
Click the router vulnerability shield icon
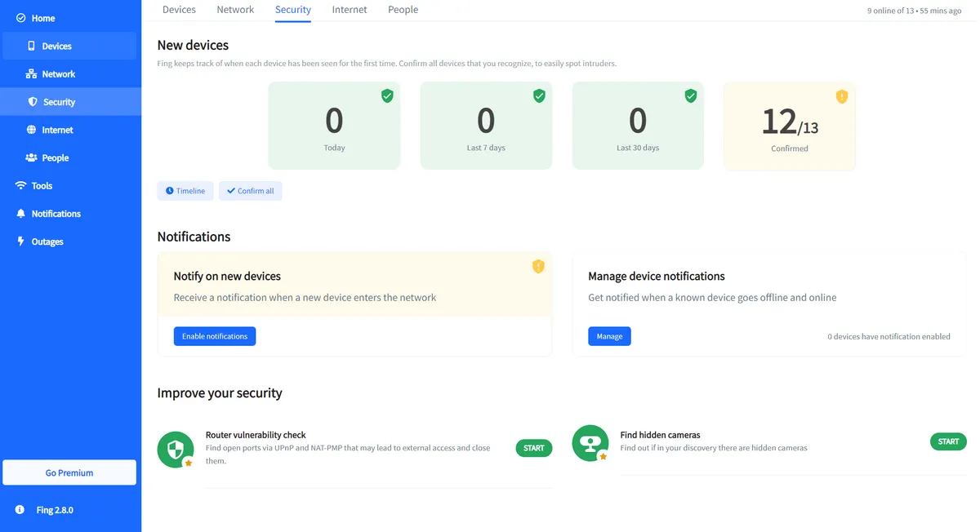176,449
